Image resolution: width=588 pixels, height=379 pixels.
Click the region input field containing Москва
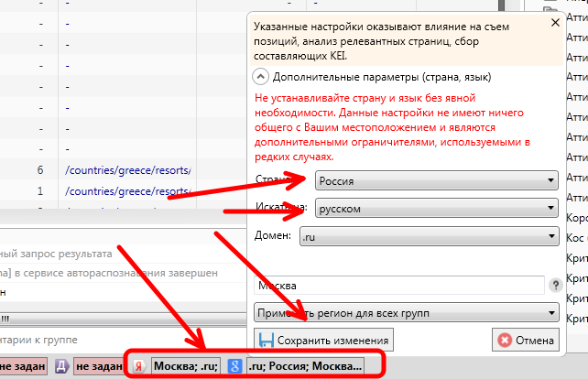[x=398, y=286]
